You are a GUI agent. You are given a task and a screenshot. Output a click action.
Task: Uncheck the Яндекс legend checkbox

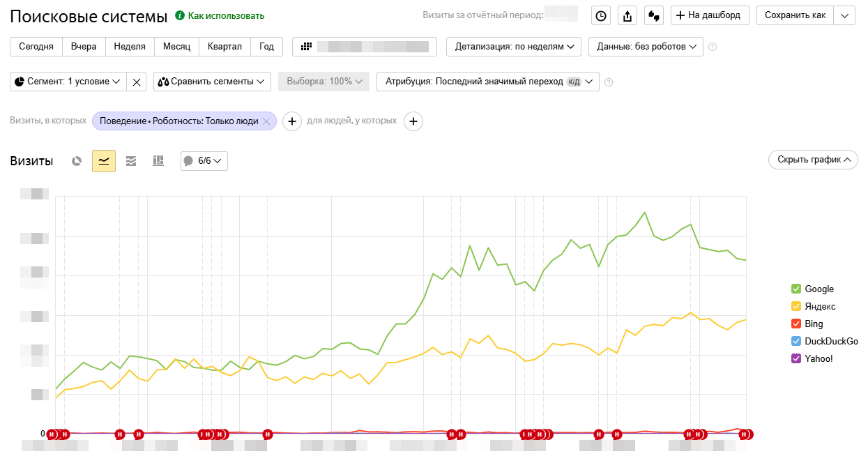click(x=796, y=306)
